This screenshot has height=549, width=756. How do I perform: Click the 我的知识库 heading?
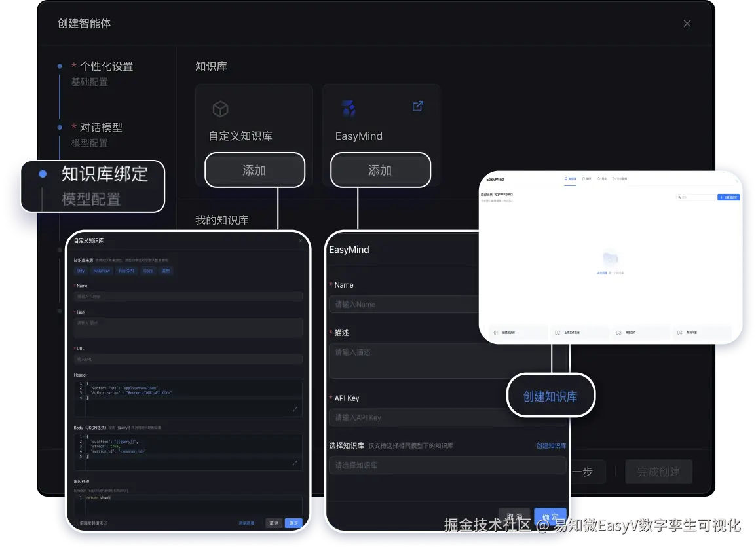pos(222,220)
